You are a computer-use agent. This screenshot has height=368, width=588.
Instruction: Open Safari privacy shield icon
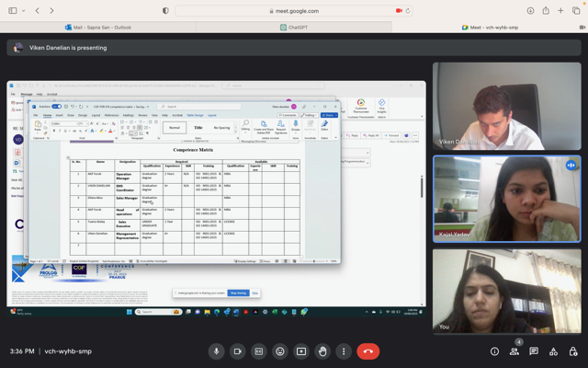click(x=165, y=10)
